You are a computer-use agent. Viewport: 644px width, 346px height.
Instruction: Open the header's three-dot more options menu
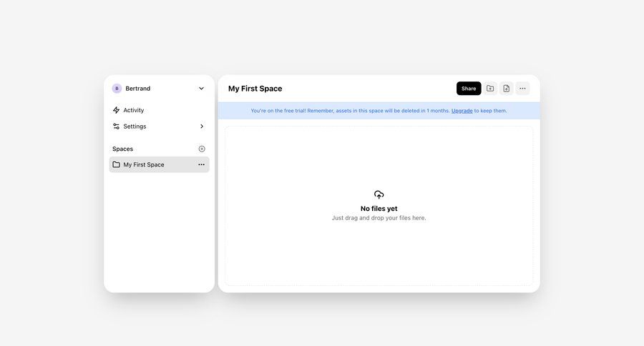tap(522, 89)
